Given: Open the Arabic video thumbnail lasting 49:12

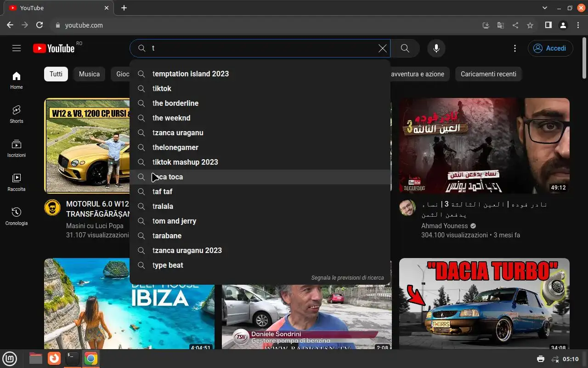Looking at the screenshot, I should [x=484, y=146].
